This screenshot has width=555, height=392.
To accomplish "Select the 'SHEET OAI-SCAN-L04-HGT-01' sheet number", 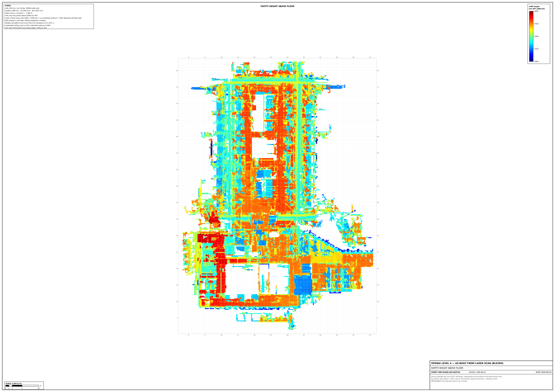I will pos(446,372).
